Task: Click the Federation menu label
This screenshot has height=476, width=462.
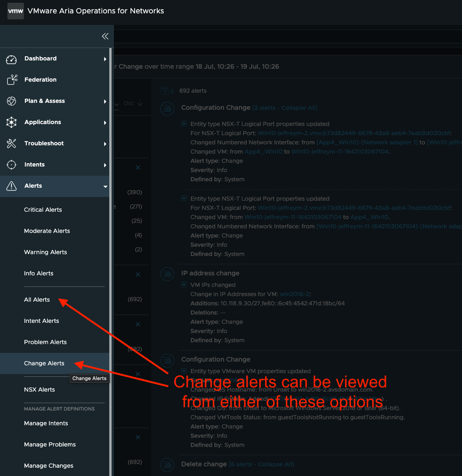Action: (41, 80)
